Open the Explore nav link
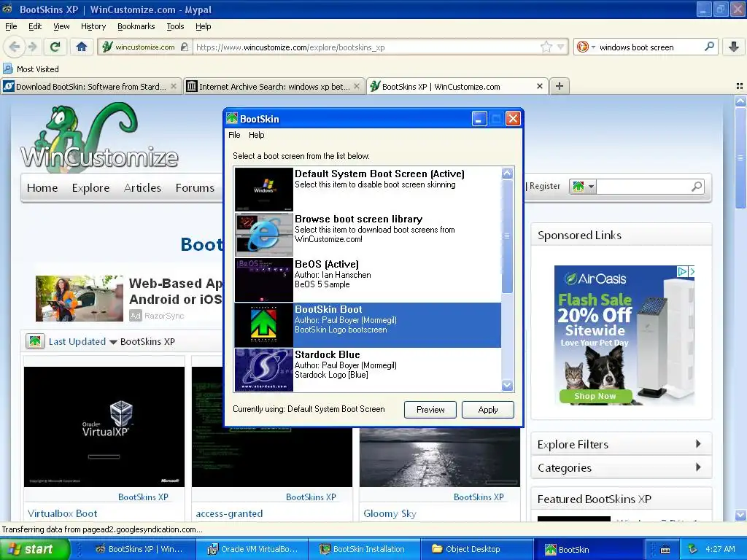Screen dimensions: 747x560 pyautogui.click(x=90, y=187)
